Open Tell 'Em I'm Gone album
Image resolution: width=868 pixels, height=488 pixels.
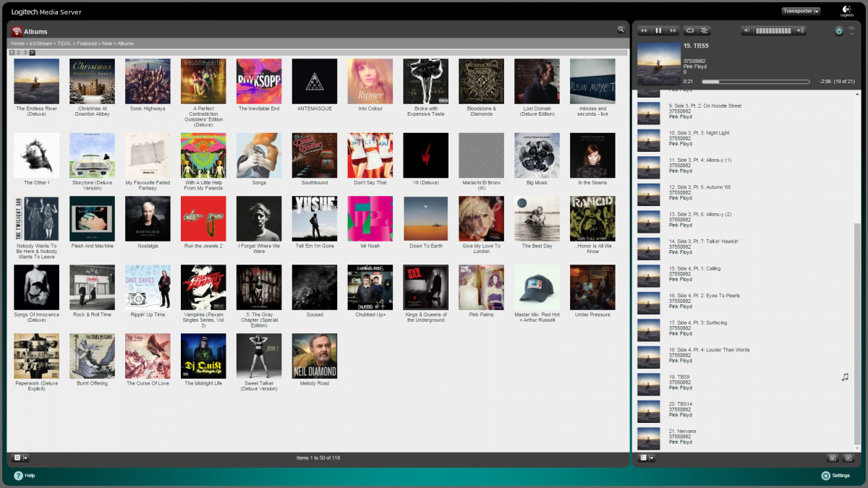tap(315, 218)
